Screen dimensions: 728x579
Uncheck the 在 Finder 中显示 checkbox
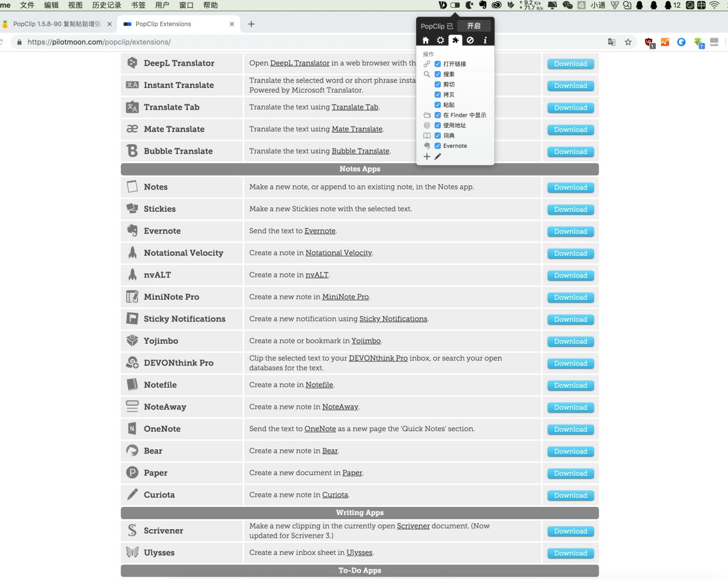437,115
